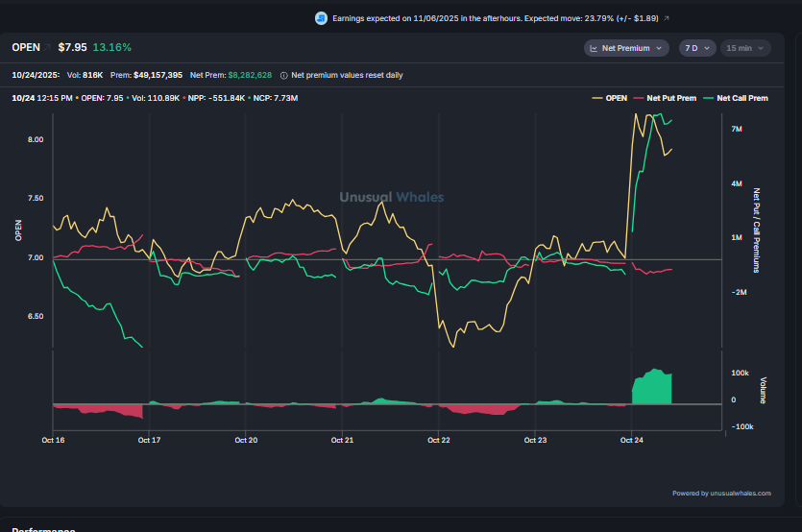Screen dimensions: 802x532
Task: Open the Net Premium chart type dropdown
Action: (626, 48)
